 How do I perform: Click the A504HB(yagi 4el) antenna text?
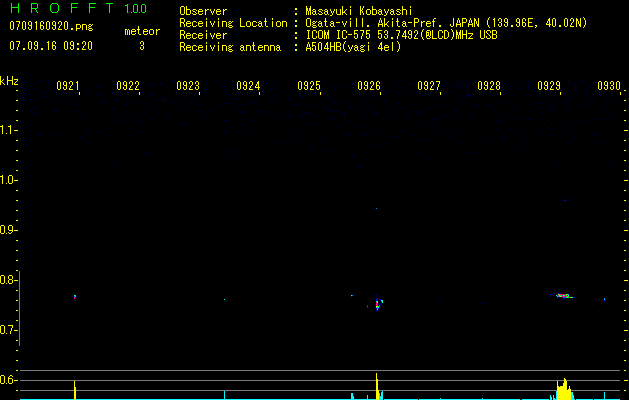click(x=353, y=47)
